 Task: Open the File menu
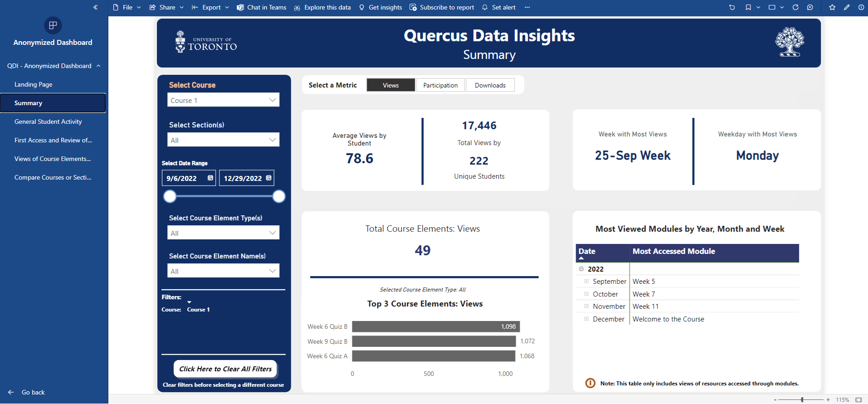pyautogui.click(x=127, y=7)
